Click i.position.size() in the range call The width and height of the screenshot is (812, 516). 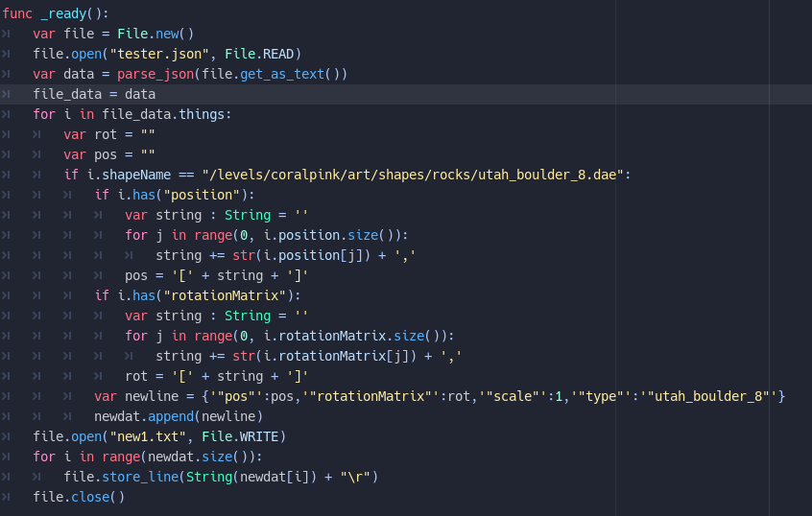point(328,236)
